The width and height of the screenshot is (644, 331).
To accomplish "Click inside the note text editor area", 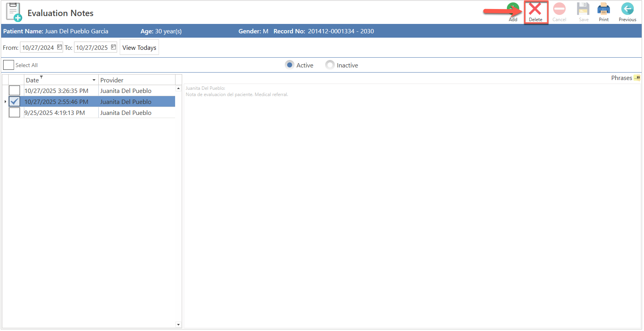I will click(412, 206).
